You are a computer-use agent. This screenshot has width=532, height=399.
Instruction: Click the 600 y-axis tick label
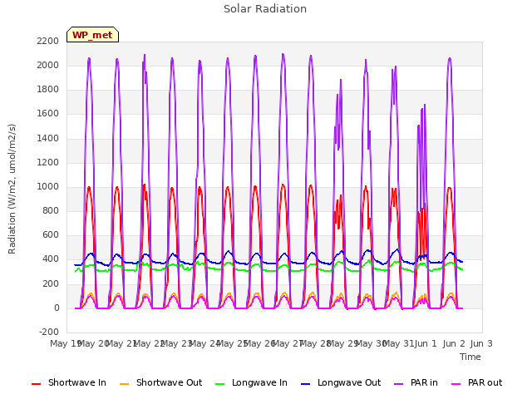tap(51, 235)
